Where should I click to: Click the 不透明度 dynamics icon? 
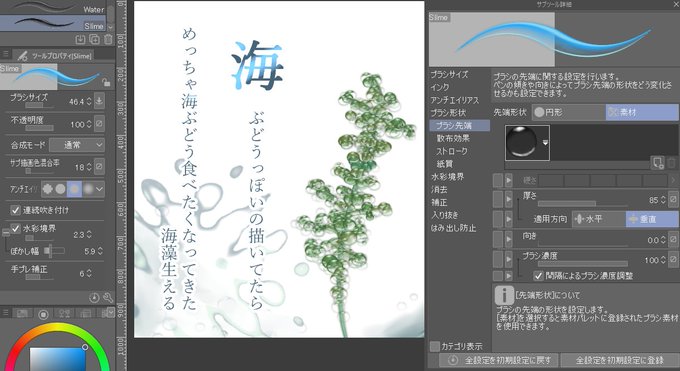click(x=99, y=124)
